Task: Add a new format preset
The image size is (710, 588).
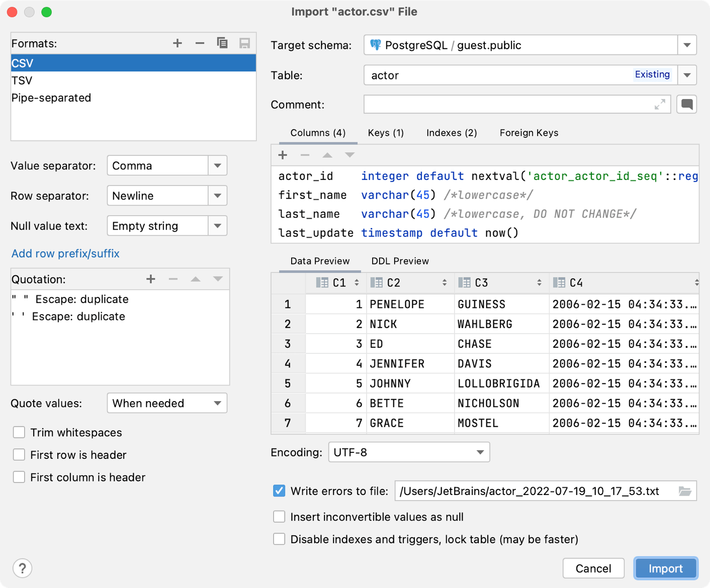Action: [177, 43]
